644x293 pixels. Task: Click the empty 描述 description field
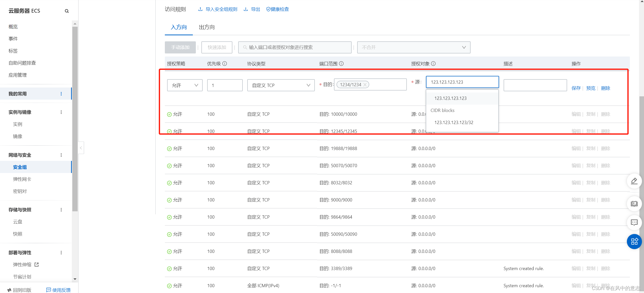pyautogui.click(x=535, y=85)
